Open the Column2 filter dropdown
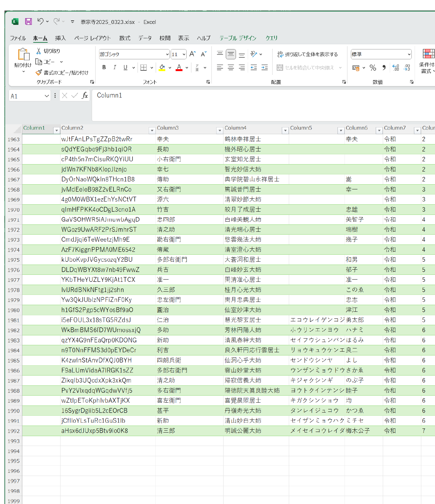Screen dimensions: 435x504 [152, 130]
